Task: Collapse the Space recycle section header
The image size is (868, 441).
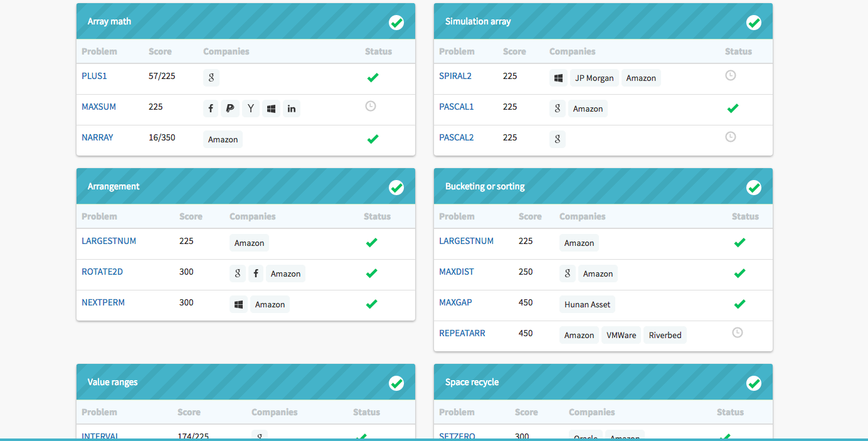Action: (x=472, y=382)
